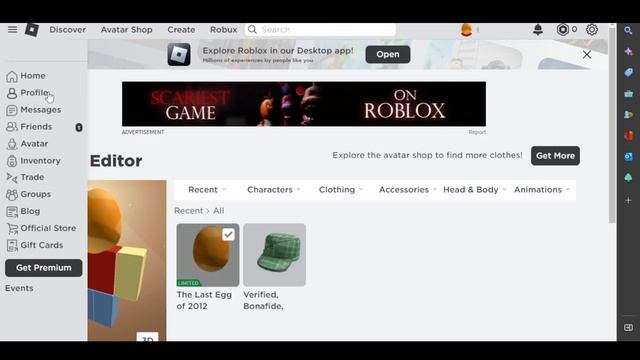Click the Recent breadcrumb link
This screenshot has height=360, width=640.
188,211
